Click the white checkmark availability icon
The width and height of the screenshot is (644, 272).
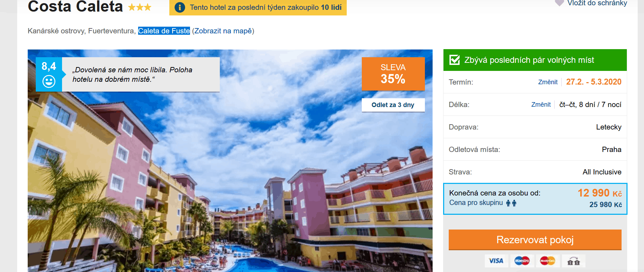pos(455,60)
